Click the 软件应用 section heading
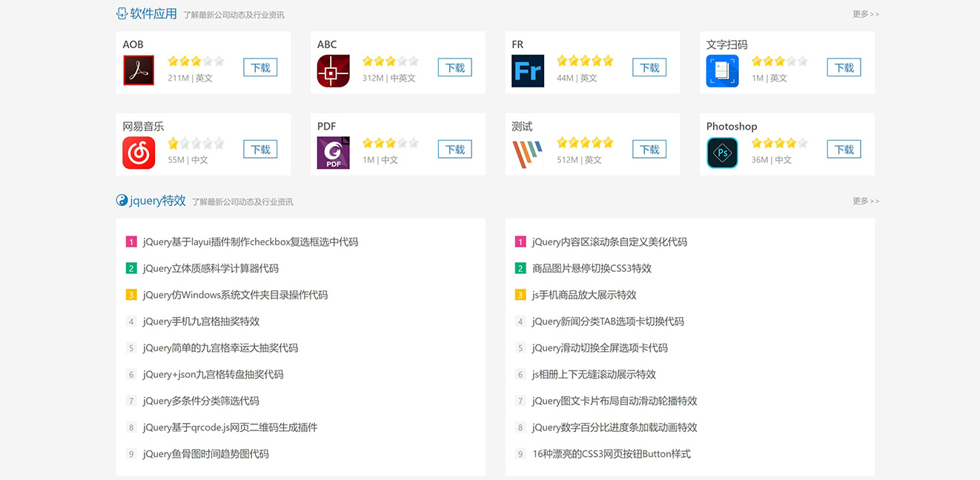The width and height of the screenshot is (980, 480). point(153,13)
